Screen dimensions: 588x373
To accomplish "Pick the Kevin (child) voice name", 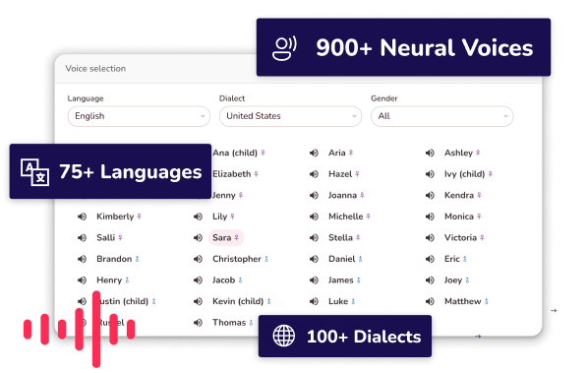I will click(238, 301).
